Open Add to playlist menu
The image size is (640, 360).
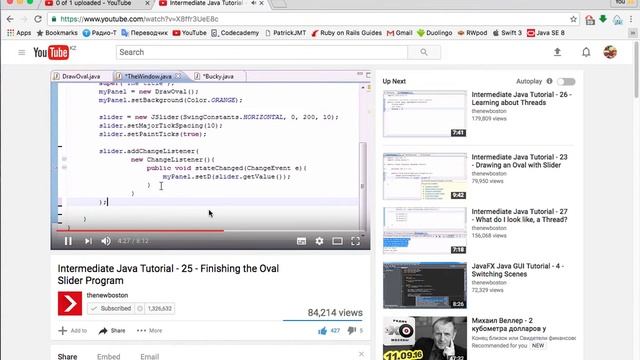click(x=73, y=331)
